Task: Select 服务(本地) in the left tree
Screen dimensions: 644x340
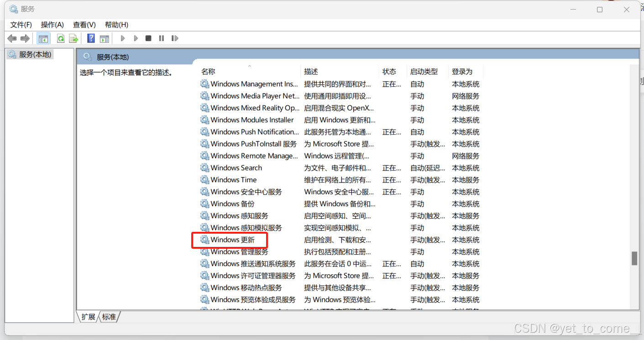Action: pyautogui.click(x=35, y=55)
